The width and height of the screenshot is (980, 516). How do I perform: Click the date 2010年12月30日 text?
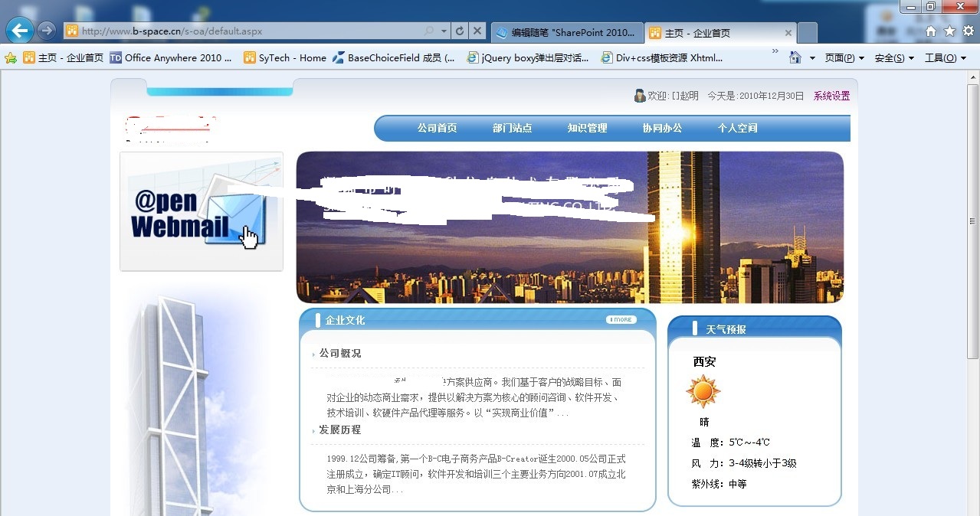(771, 96)
